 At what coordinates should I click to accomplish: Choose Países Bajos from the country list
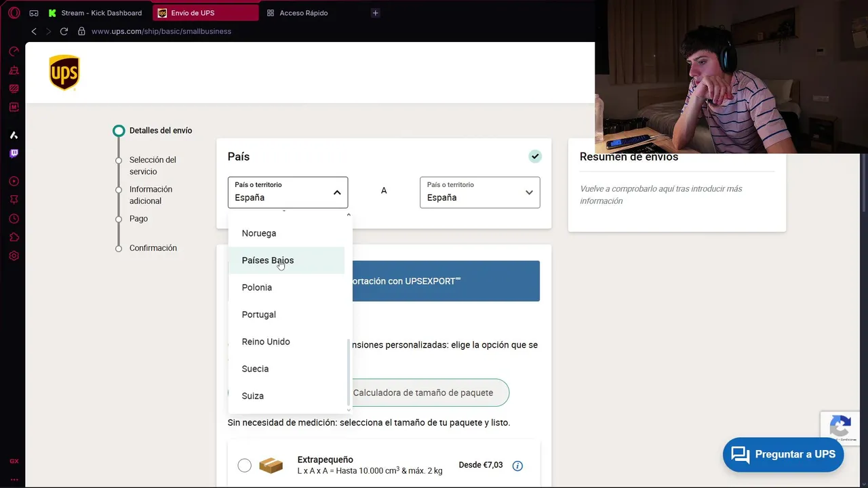(x=286, y=260)
